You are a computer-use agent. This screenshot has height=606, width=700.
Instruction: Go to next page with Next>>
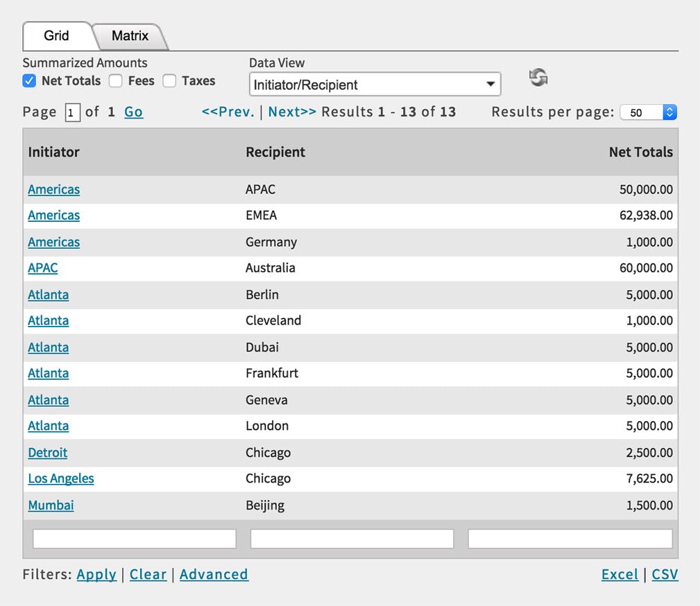(x=292, y=112)
